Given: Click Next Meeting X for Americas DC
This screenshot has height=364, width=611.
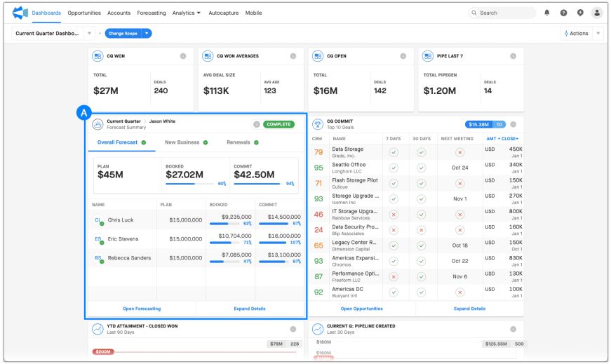Looking at the screenshot, I should (x=459, y=292).
